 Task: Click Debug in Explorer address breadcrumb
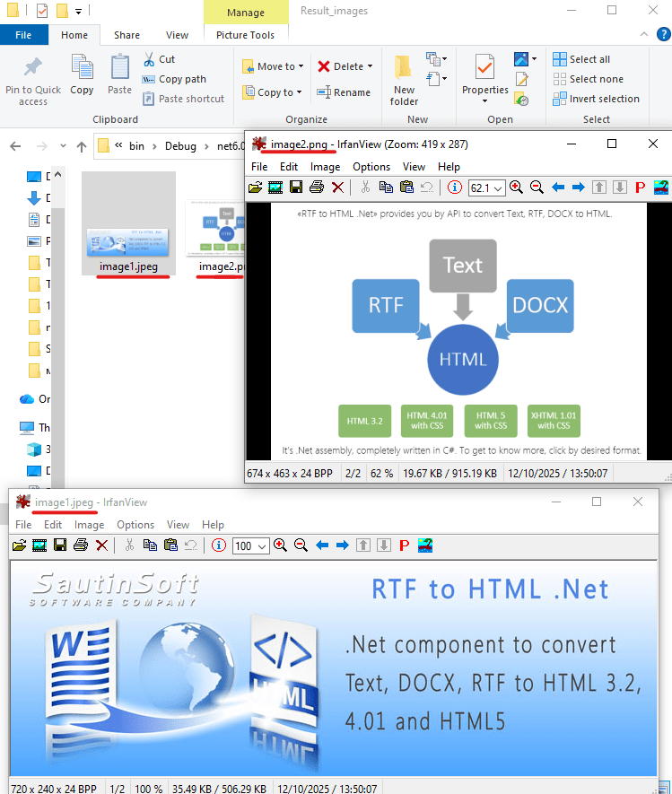click(180, 146)
